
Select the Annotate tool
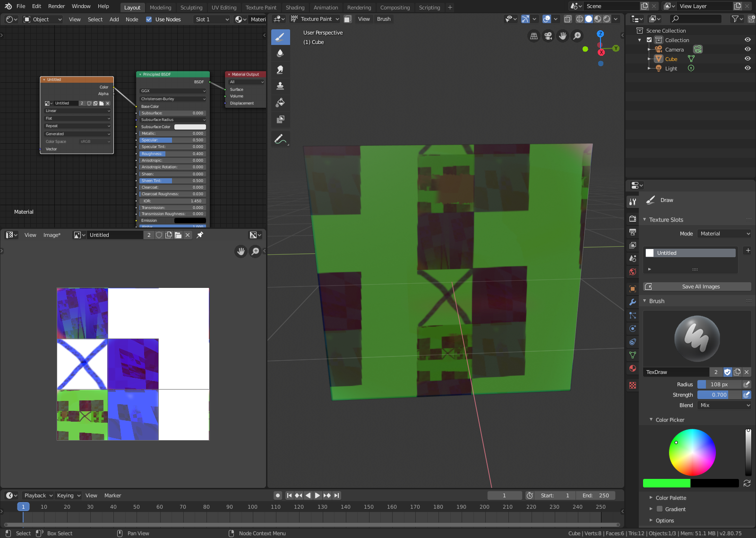[x=280, y=139]
